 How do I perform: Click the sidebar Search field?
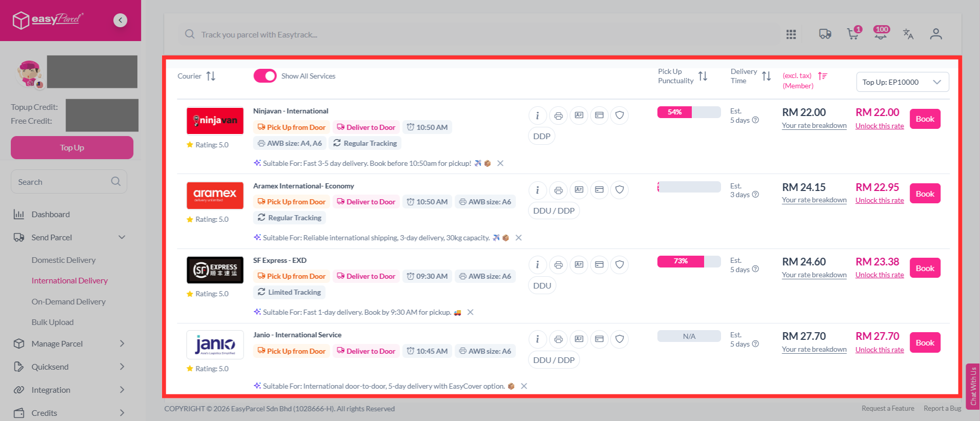(69, 182)
